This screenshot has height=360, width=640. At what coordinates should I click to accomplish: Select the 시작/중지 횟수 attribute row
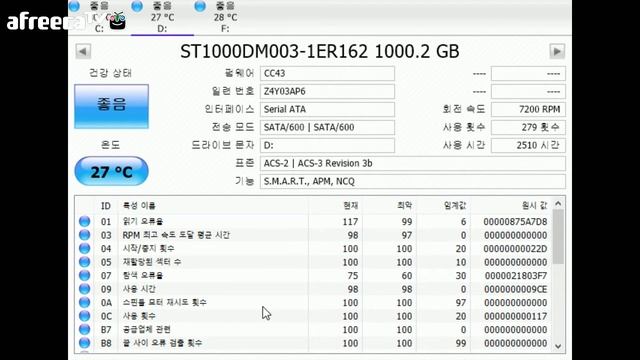coord(313,248)
